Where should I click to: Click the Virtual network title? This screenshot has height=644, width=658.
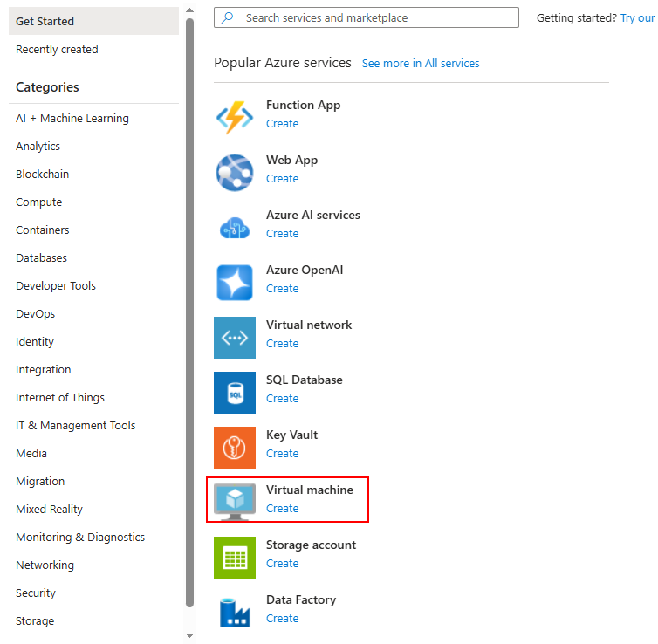[309, 325]
